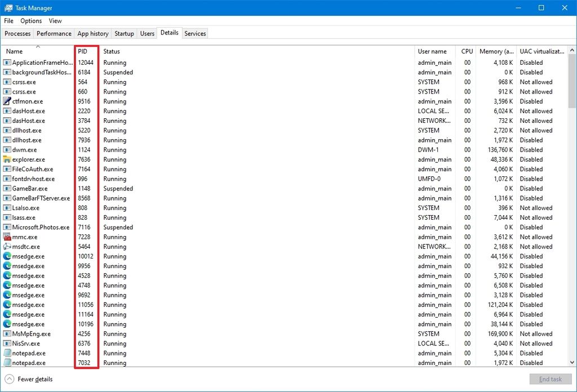The width and height of the screenshot is (577, 392).
Task: Switch to the Performance tab
Action: click(54, 34)
